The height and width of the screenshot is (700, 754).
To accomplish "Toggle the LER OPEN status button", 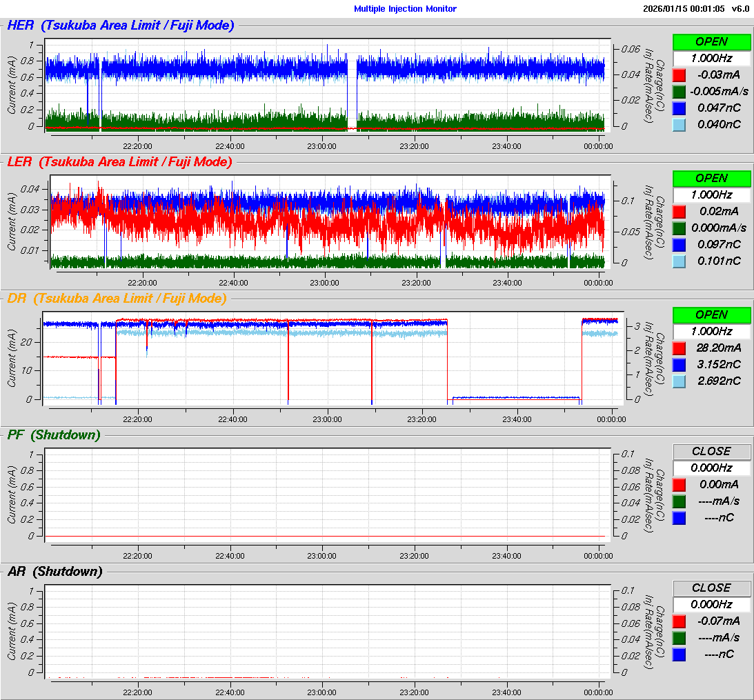I will (x=711, y=178).
